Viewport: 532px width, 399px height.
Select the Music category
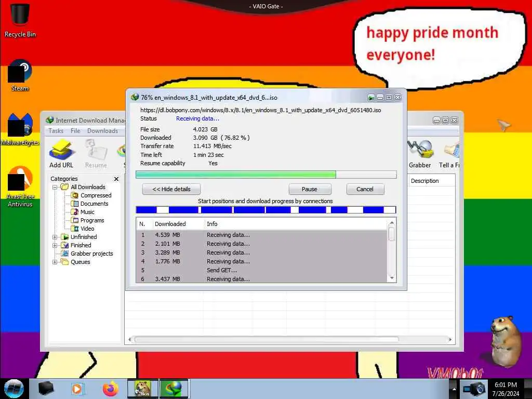pyautogui.click(x=87, y=212)
